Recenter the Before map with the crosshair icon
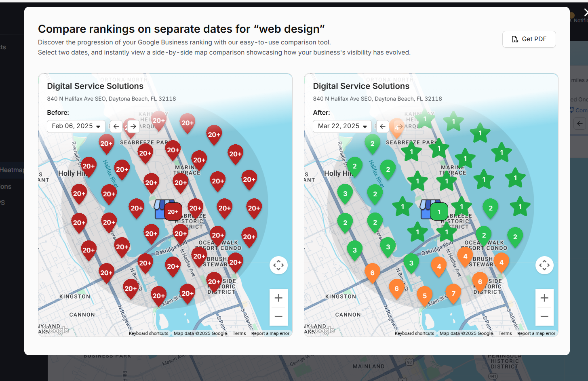Screen dimensions: 588x381 pyautogui.click(x=278, y=265)
